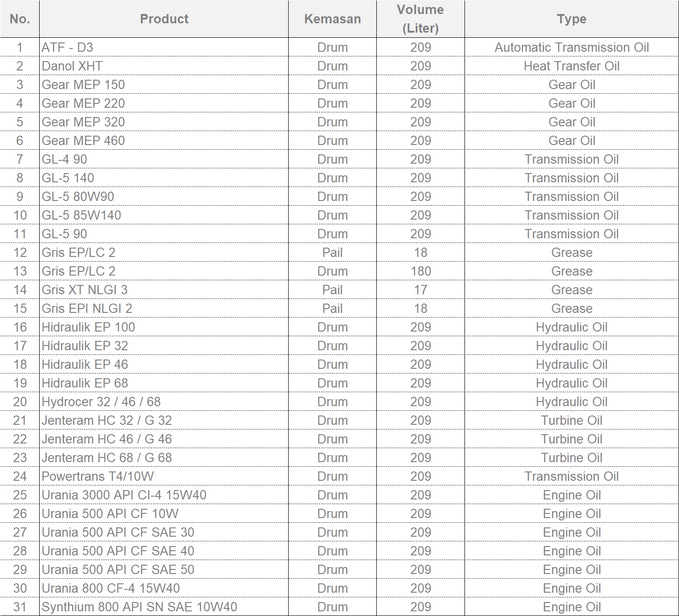The image size is (679, 616).
Task: Select the Powertrans T4/10W product cell
Action: point(97,477)
